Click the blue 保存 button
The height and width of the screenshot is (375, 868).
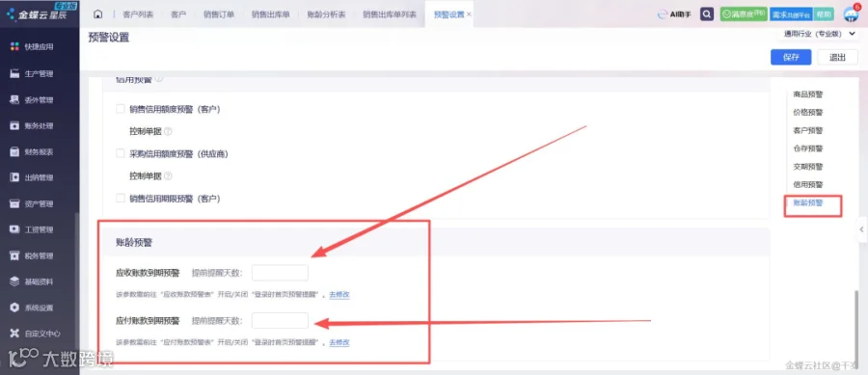(x=791, y=57)
